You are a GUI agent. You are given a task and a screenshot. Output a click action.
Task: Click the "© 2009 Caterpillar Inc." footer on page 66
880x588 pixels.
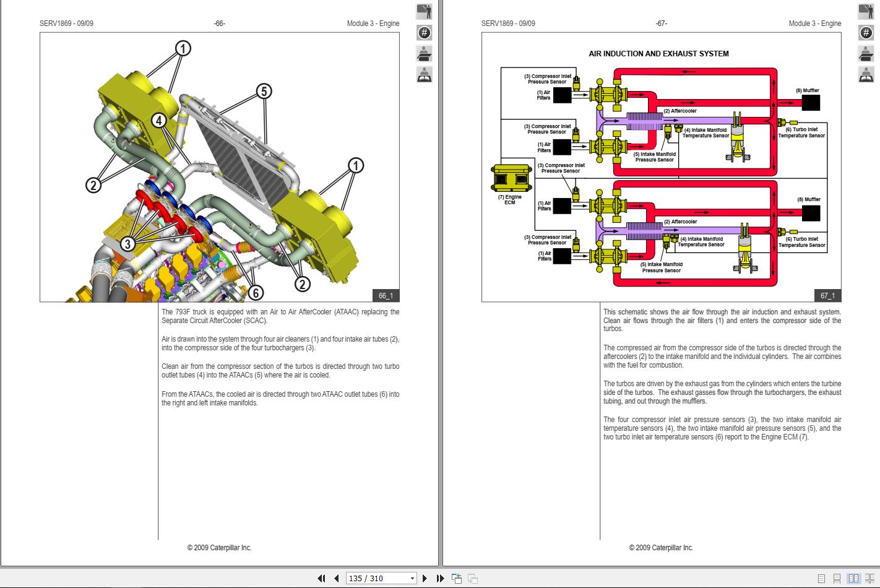point(220,548)
